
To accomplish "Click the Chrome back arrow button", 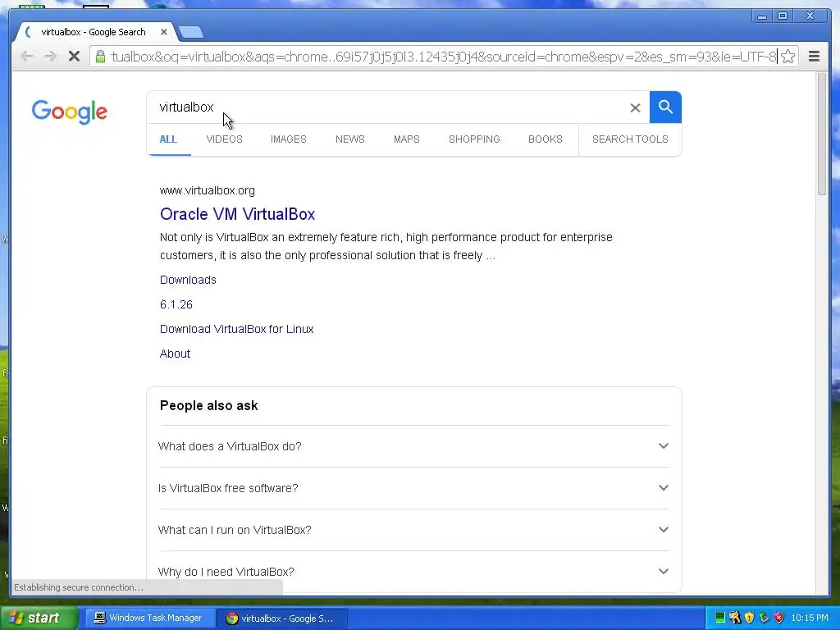I will (25, 57).
